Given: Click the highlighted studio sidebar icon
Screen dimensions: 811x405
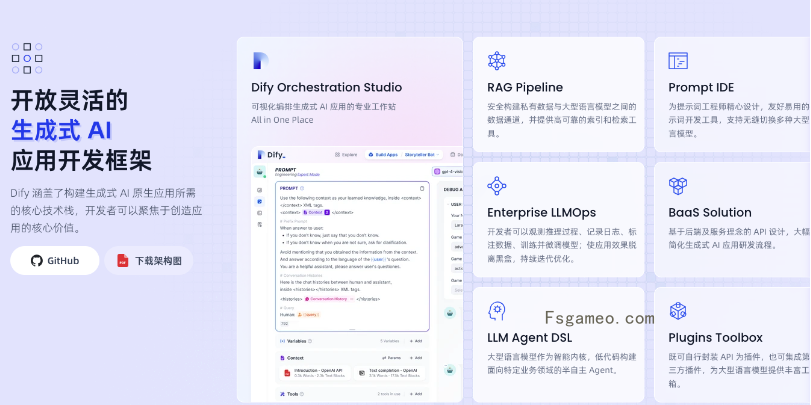Looking at the screenshot, I should pos(260,201).
